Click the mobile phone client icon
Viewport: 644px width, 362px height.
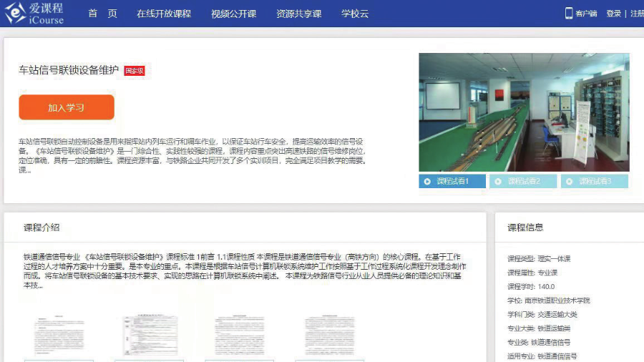click(569, 13)
